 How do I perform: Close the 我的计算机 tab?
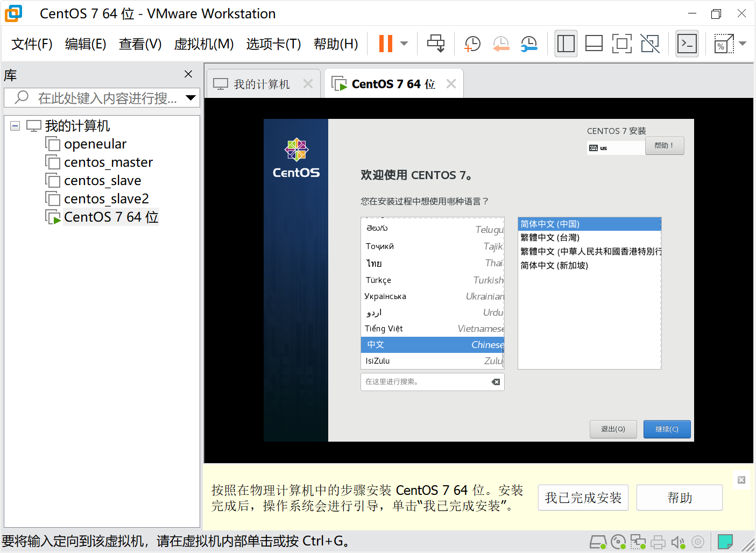point(308,84)
